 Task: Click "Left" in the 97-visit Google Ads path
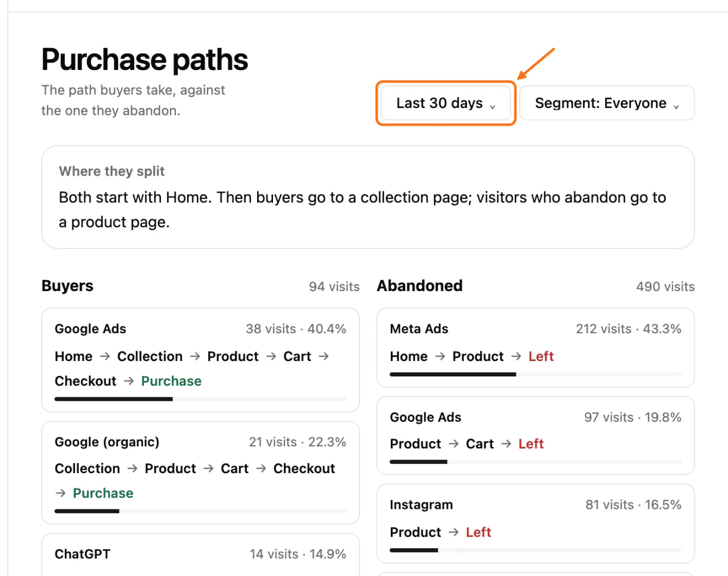(x=531, y=444)
